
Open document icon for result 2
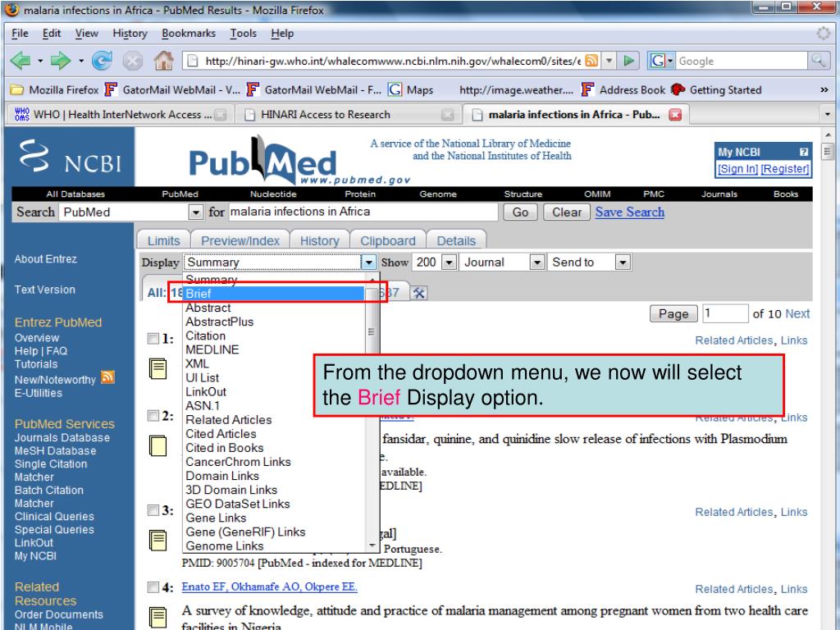[x=158, y=445]
